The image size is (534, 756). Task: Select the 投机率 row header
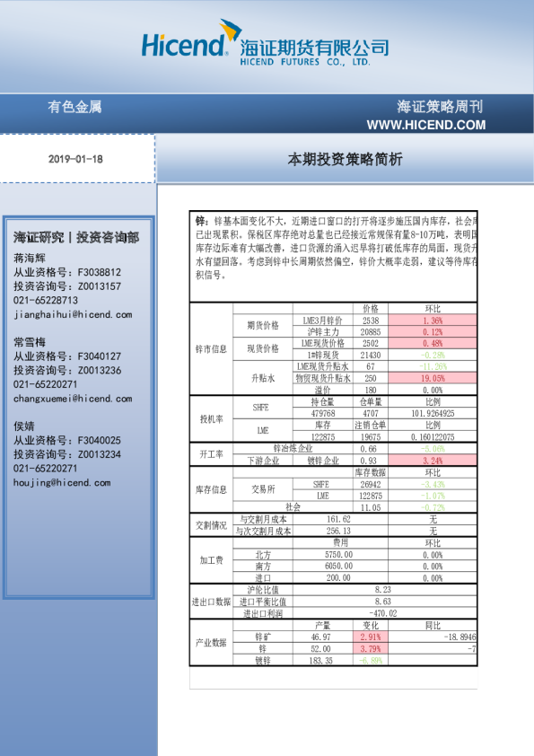point(211,419)
